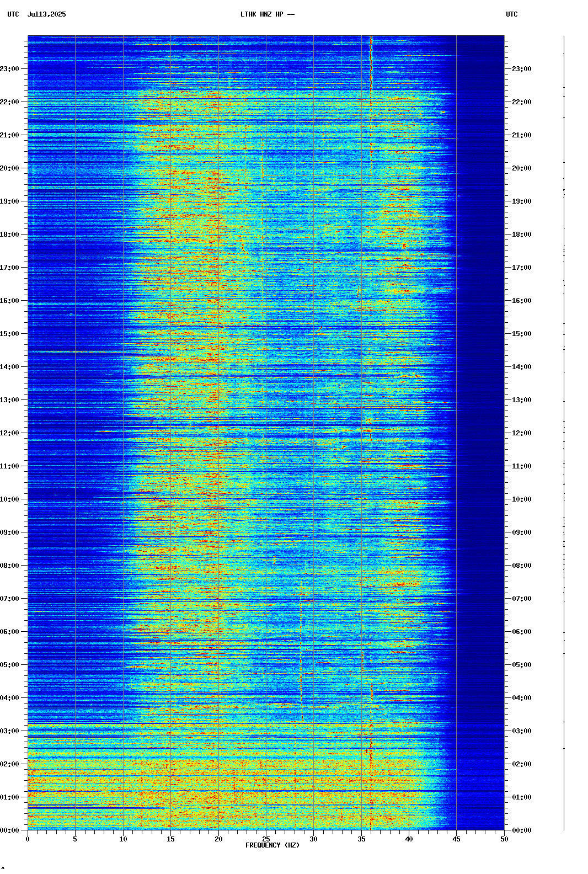This screenshot has height=874, width=588.
Task: Click '05:00' on the right time axis
Action: (x=522, y=665)
